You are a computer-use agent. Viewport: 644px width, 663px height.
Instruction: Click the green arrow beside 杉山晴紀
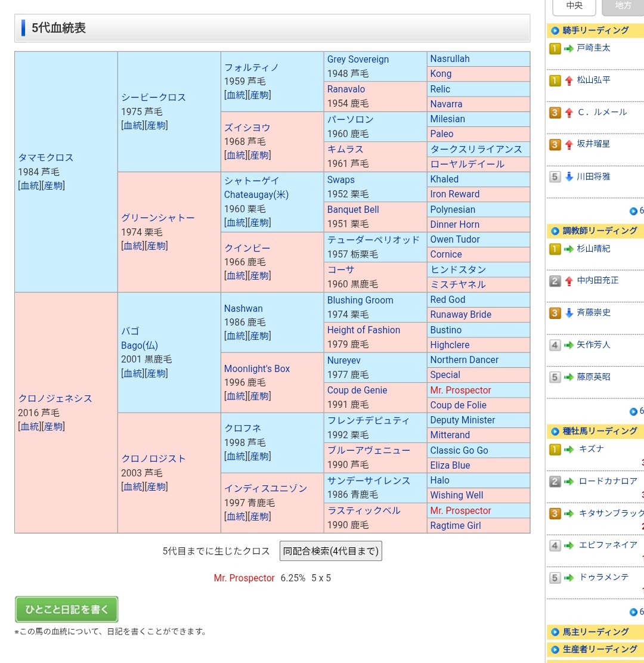pyautogui.click(x=569, y=249)
